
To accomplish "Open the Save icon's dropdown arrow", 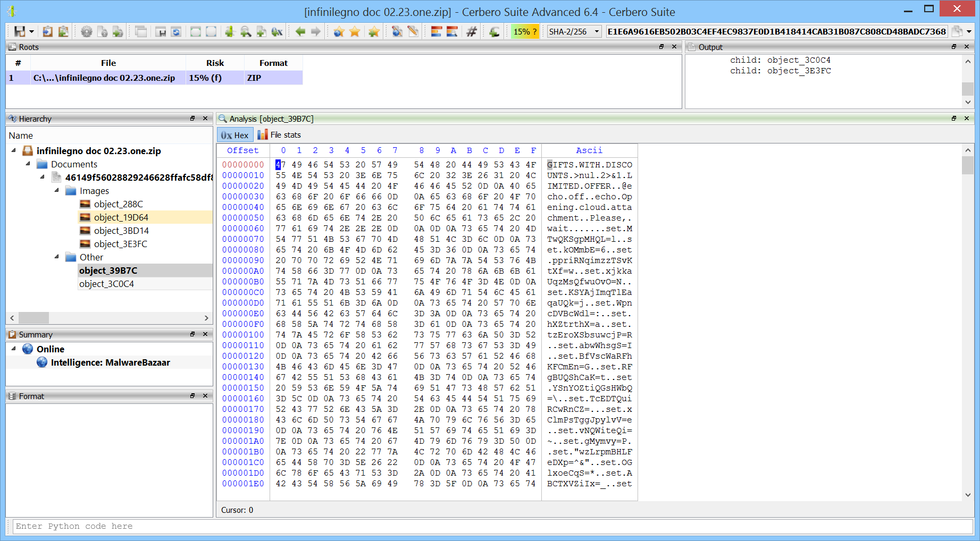I will 31,32.
